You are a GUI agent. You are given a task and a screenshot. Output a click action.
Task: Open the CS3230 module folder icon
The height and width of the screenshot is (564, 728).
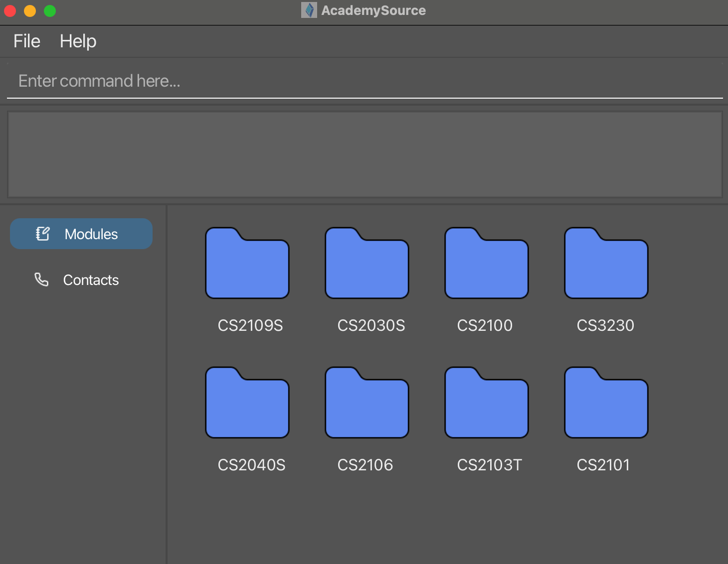pyautogui.click(x=606, y=264)
